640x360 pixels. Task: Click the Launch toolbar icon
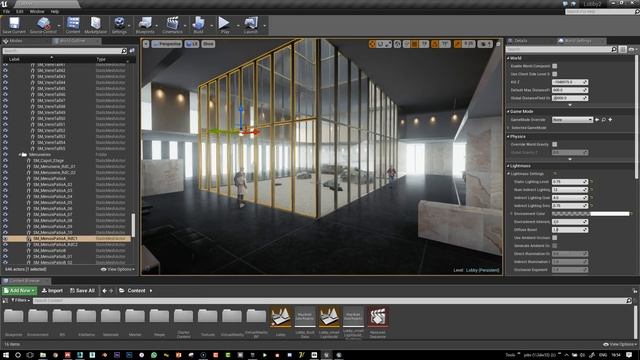click(251, 24)
